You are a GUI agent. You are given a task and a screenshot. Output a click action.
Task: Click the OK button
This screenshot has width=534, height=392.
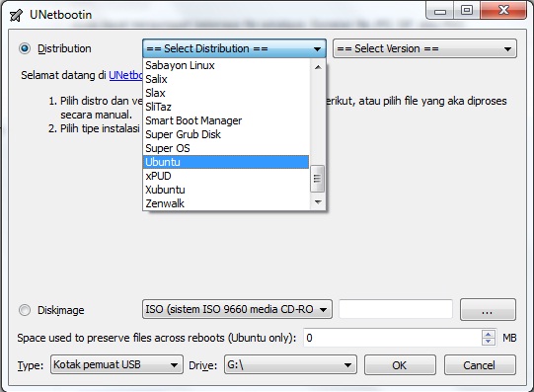coord(400,365)
